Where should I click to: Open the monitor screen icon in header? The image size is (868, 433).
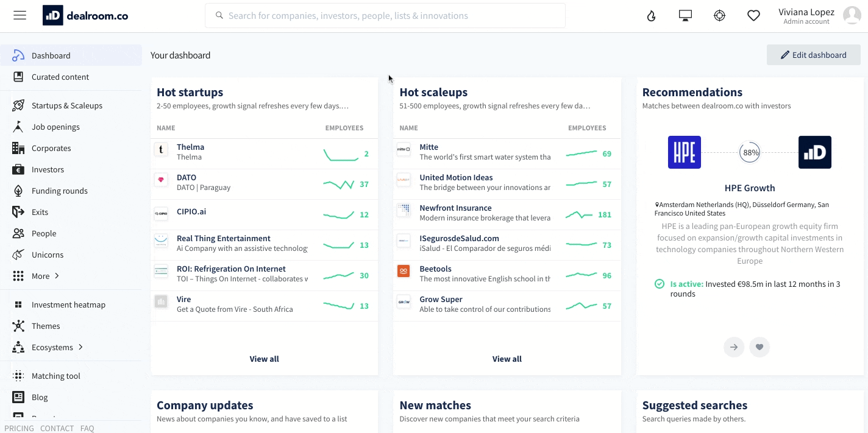point(685,16)
